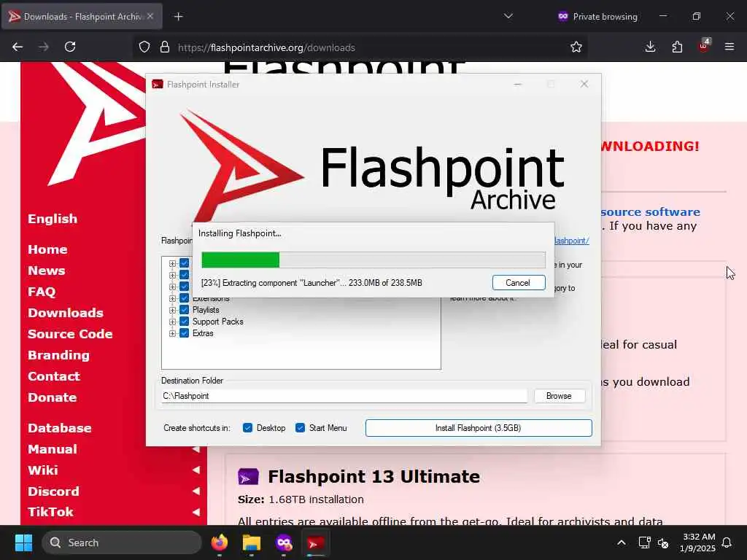The image size is (747, 560).
Task: Expand the Manual sidebar arrow
Action: tap(196, 449)
